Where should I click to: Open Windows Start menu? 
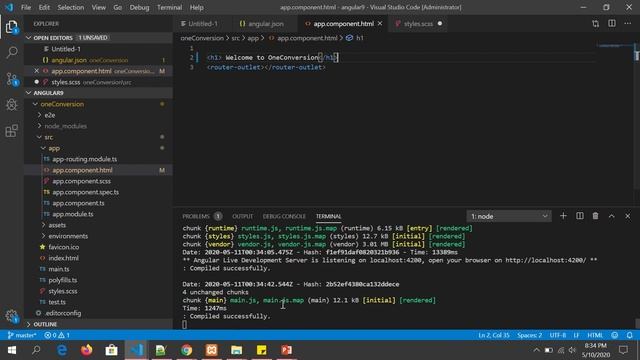[x=11, y=350]
